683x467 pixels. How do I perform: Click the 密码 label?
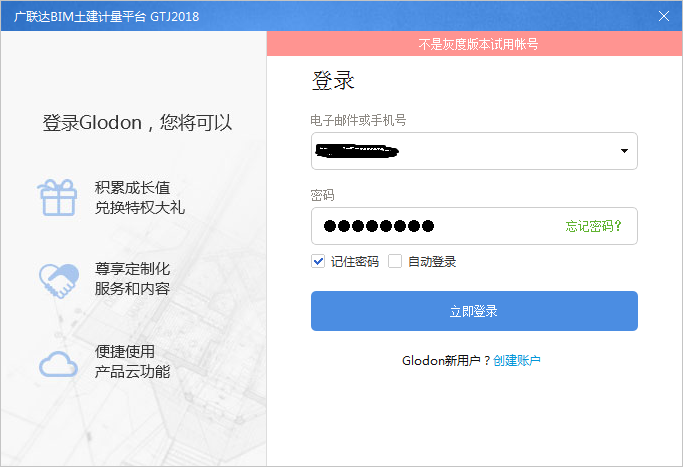click(322, 195)
